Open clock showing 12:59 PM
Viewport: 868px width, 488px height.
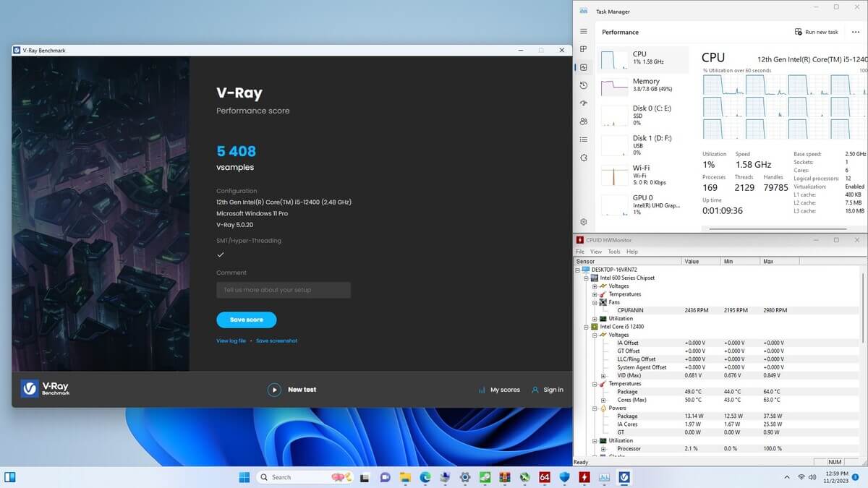pos(835,477)
